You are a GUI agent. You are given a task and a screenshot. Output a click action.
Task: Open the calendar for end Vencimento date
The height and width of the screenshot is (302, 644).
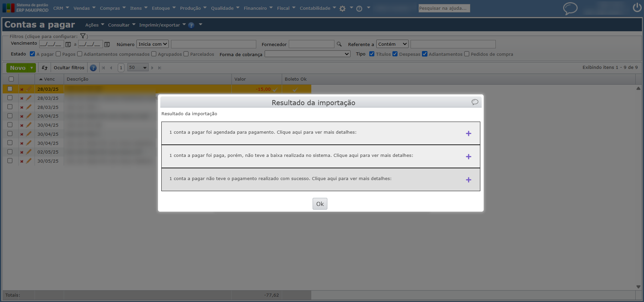(107, 44)
